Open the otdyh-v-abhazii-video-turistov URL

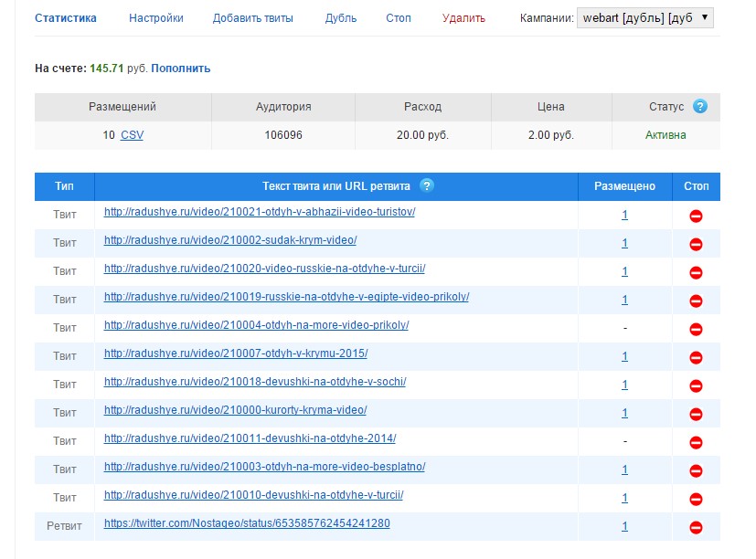click(260, 212)
